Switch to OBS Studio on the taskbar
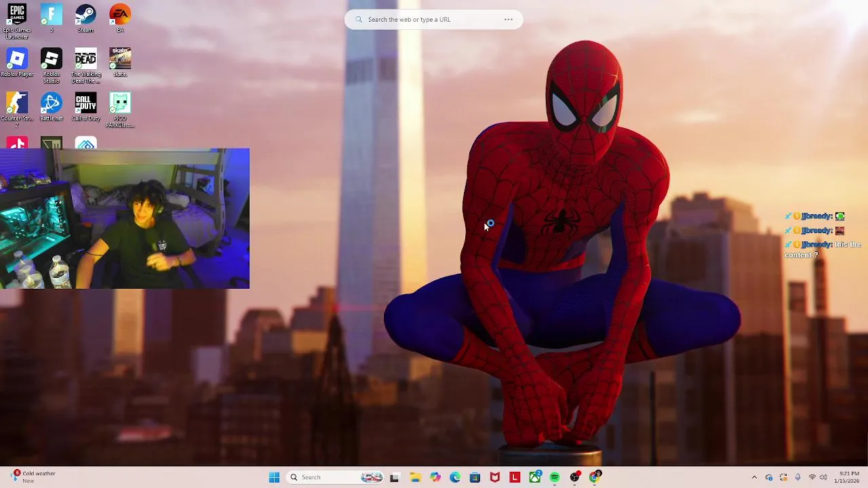 [x=575, y=477]
